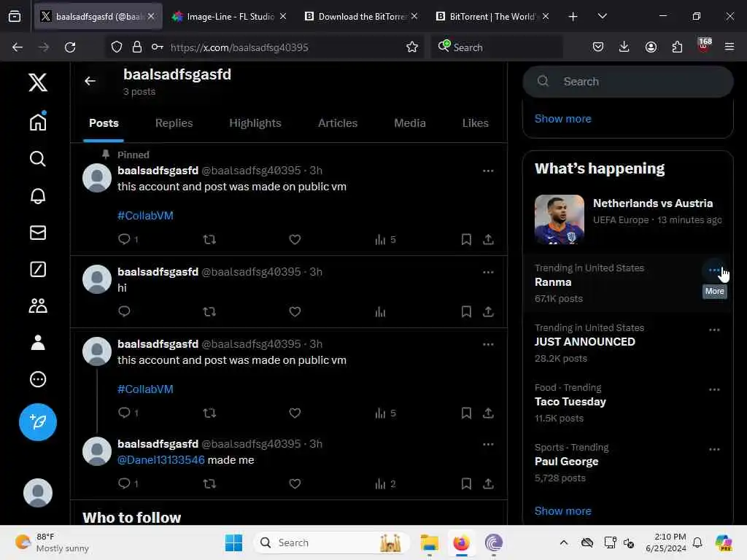Open more options on 'made me' post
The height and width of the screenshot is (560, 747).
click(488, 444)
